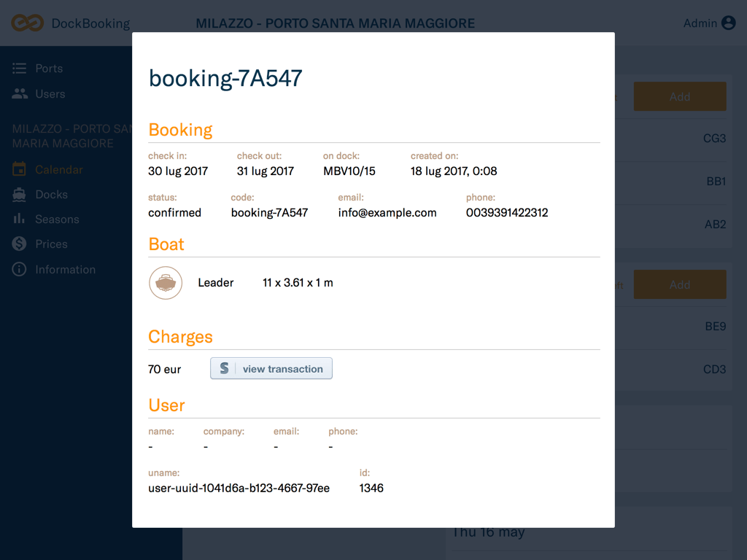Image resolution: width=747 pixels, height=560 pixels.
Task: Click the S payment icon on transaction button
Action: pyautogui.click(x=225, y=368)
